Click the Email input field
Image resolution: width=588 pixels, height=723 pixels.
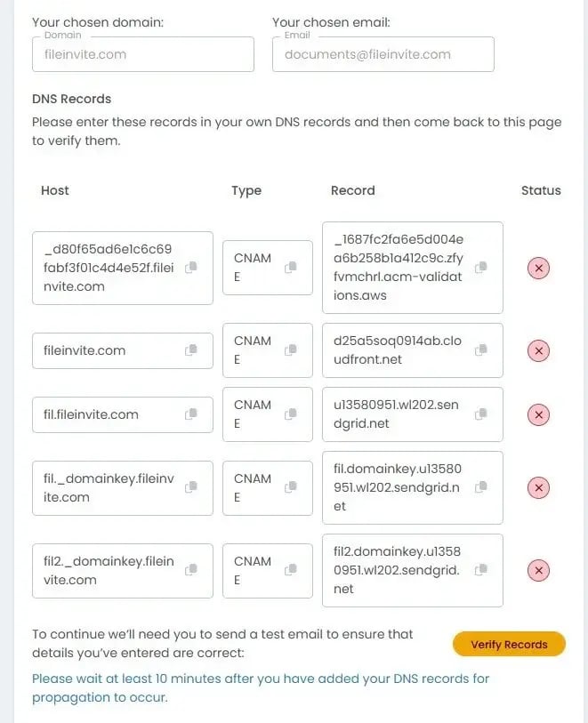click(x=383, y=54)
